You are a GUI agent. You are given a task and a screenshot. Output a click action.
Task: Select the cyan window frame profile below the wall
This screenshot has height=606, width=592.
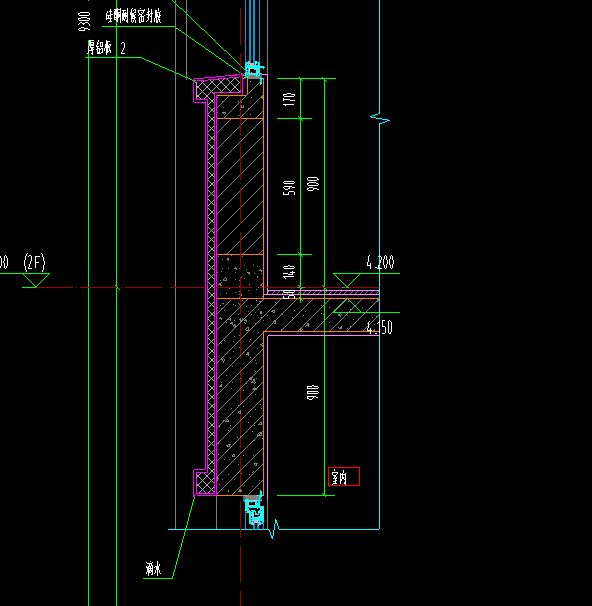[254, 509]
